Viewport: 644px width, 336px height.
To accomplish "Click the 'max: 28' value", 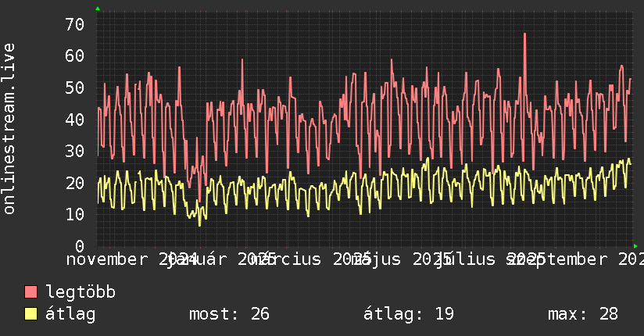I will click(583, 314).
